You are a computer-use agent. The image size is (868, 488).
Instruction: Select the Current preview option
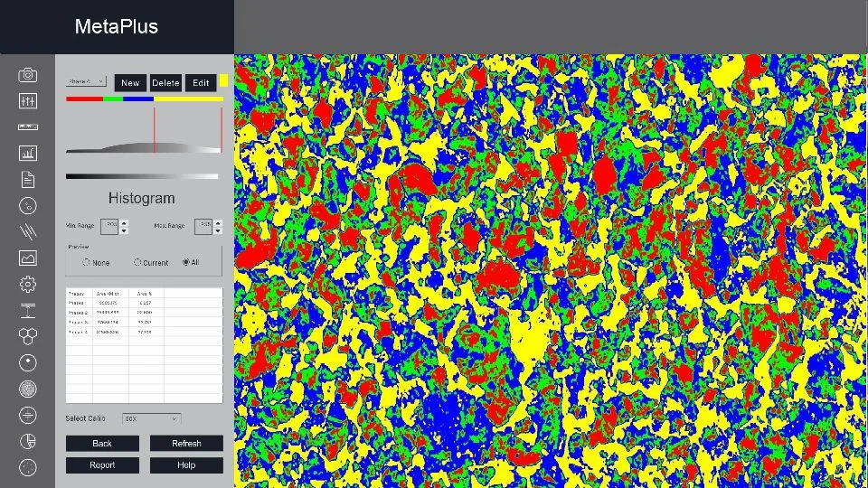pyautogui.click(x=137, y=262)
